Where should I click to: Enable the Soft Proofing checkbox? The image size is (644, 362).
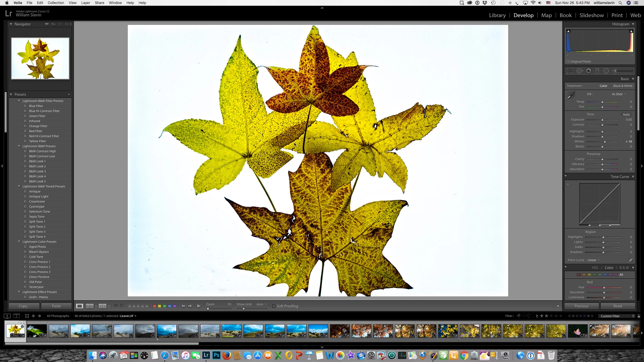point(274,306)
